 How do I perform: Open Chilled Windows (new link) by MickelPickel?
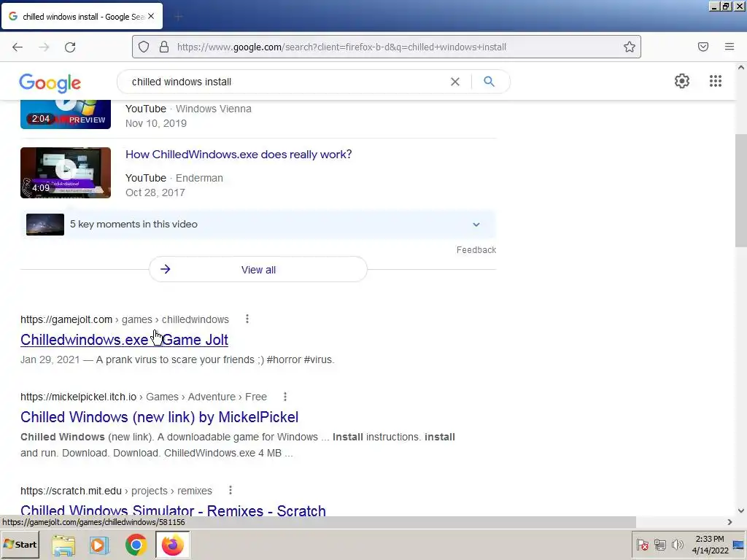click(160, 417)
